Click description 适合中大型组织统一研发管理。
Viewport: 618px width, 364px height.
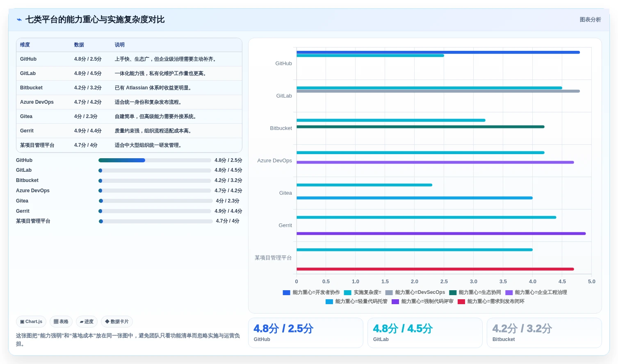[148, 145]
